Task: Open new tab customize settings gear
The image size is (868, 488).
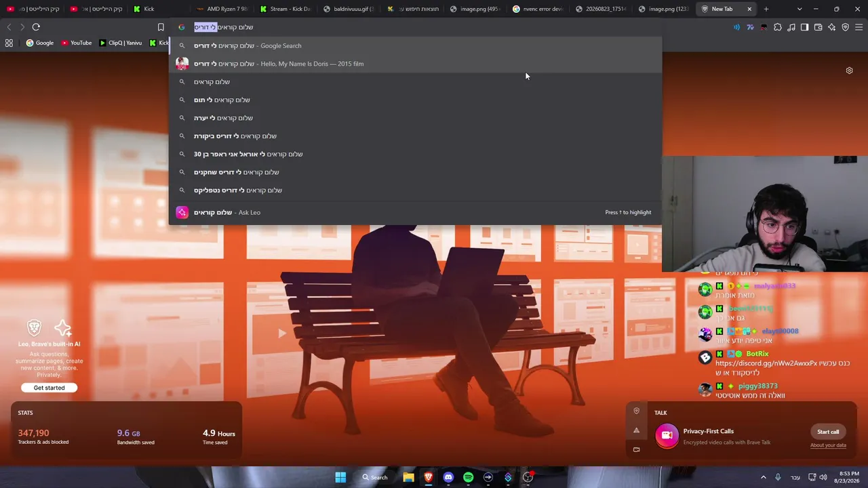Action: [x=849, y=70]
